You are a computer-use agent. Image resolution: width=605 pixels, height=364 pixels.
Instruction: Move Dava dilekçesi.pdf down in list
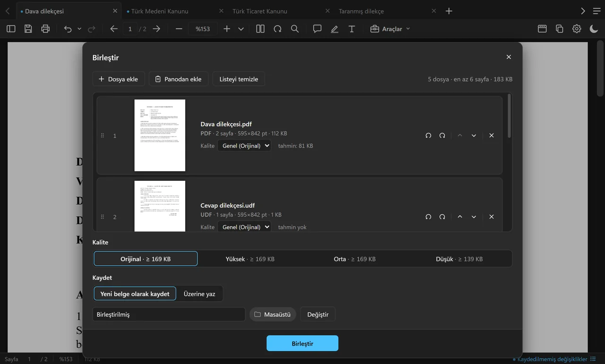[x=474, y=135]
